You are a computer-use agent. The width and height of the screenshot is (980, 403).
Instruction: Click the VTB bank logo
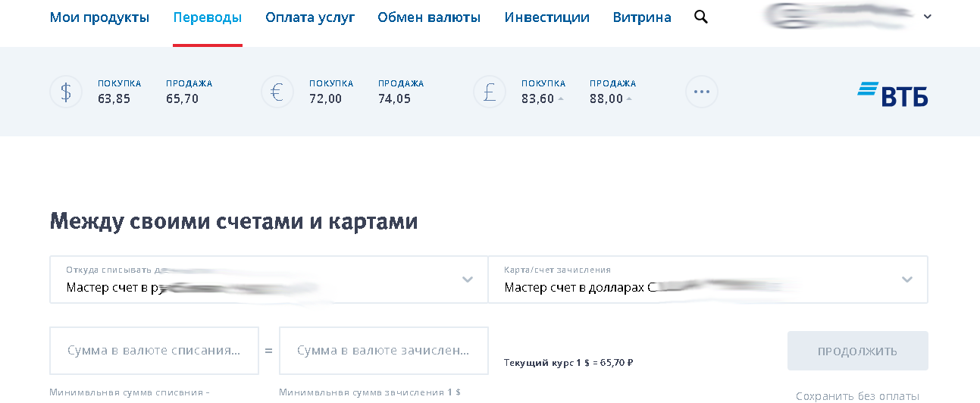click(x=893, y=94)
